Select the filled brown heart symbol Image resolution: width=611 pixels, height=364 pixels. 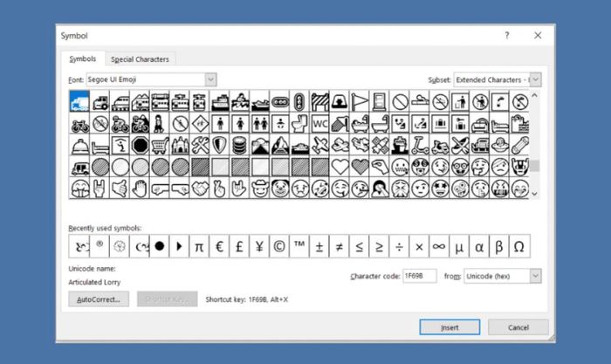360,167
